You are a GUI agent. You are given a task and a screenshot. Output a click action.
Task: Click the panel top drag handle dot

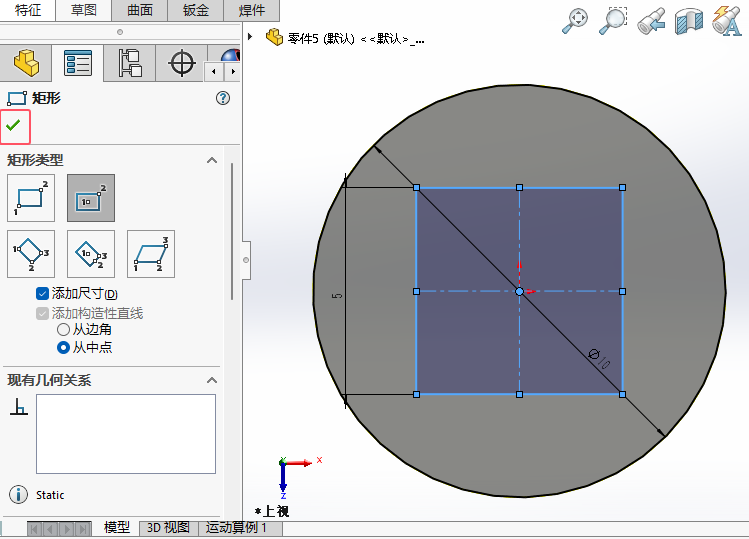[x=120, y=32]
